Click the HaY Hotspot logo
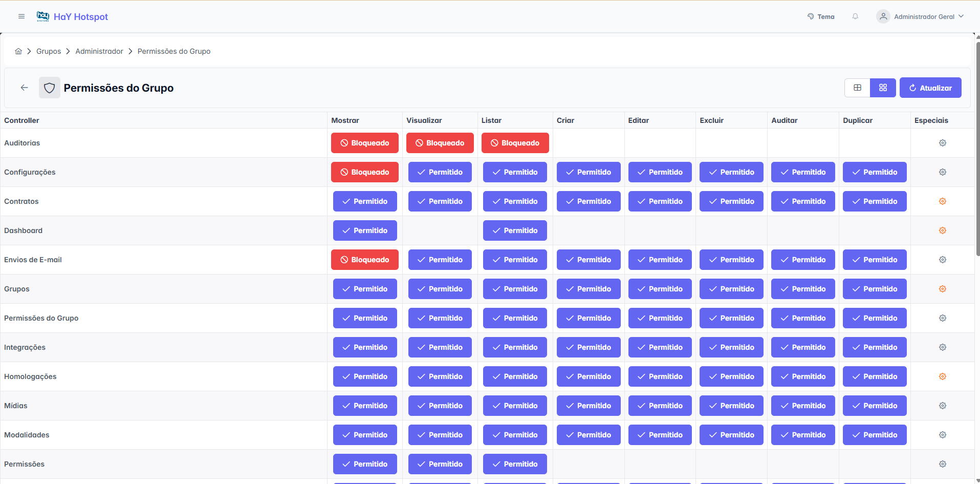Screen dimensions: 980x484 [x=72, y=16]
